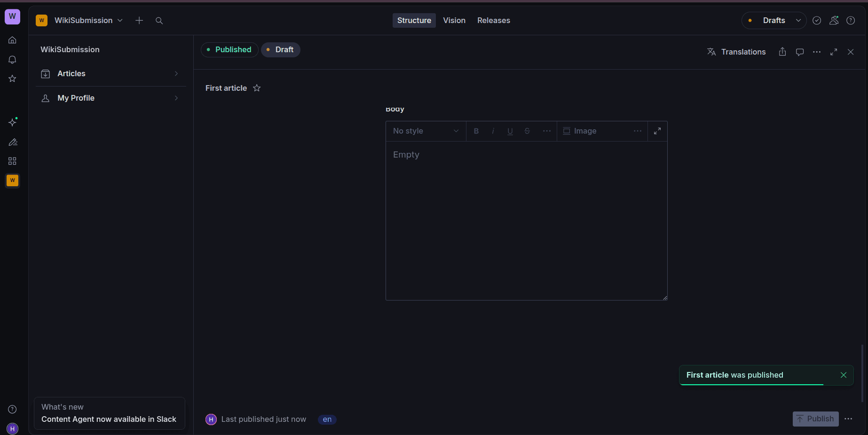Expand the Body editor to fullscreen
The image size is (868, 435).
[x=657, y=131]
